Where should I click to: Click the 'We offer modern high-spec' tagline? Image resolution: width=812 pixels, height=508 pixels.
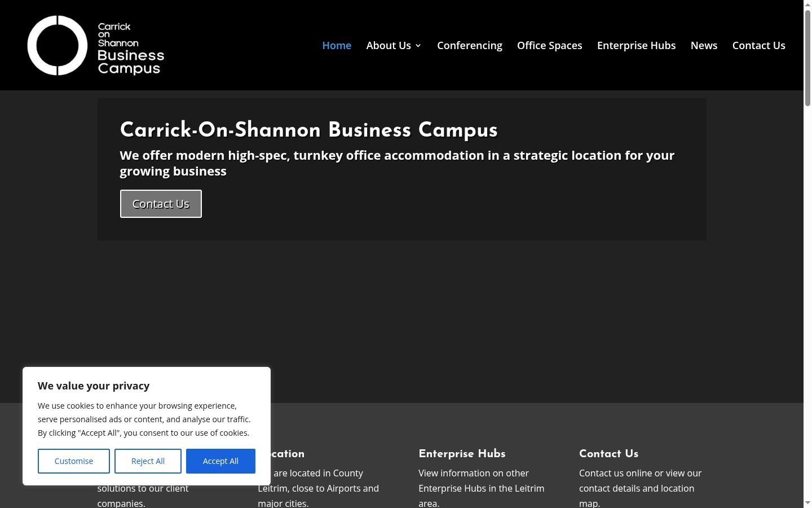click(x=397, y=163)
